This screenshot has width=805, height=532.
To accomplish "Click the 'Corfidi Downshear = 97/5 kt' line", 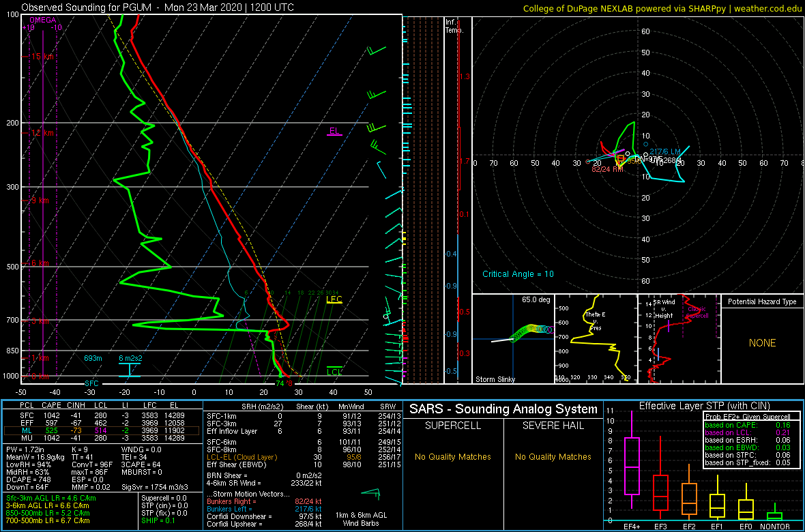I will coord(264,516).
